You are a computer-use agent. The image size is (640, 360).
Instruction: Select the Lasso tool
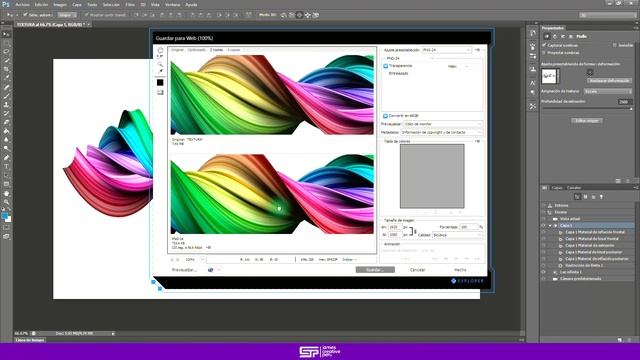click(x=6, y=52)
